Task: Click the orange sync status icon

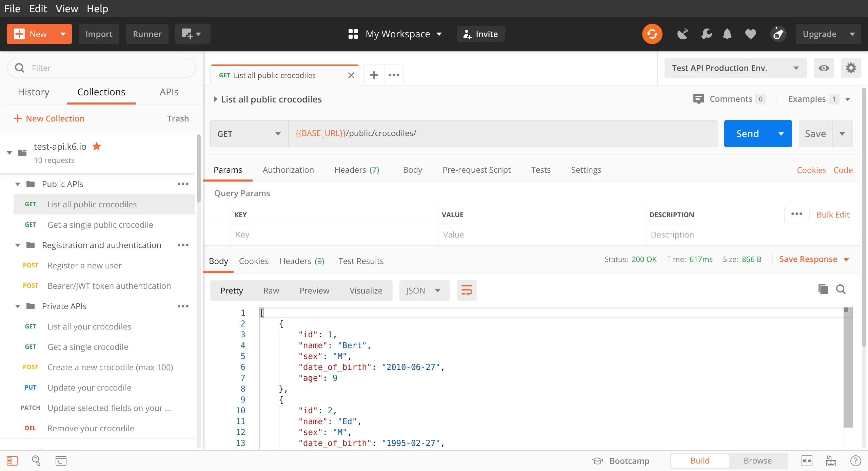Action: (x=652, y=34)
